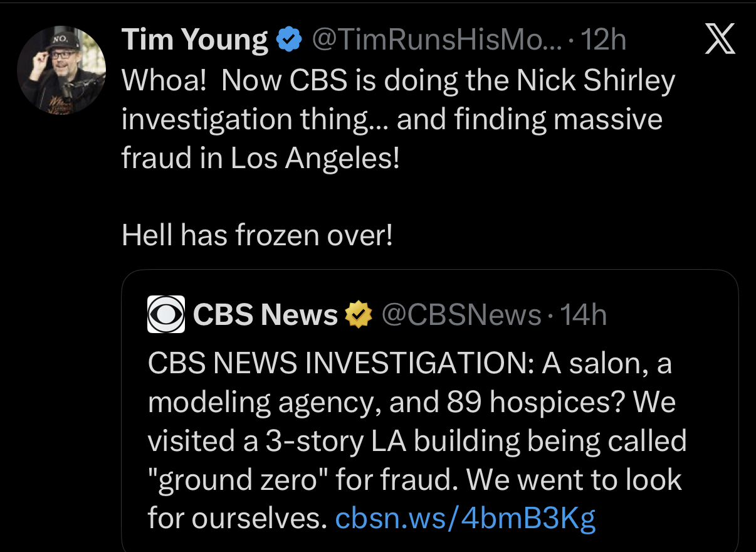
Task: Click blue verified badge beside Tim Young
Action: coord(288,41)
